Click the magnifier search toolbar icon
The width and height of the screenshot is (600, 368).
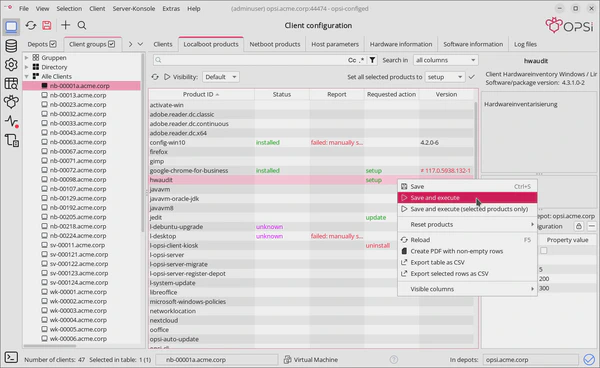click(82, 25)
